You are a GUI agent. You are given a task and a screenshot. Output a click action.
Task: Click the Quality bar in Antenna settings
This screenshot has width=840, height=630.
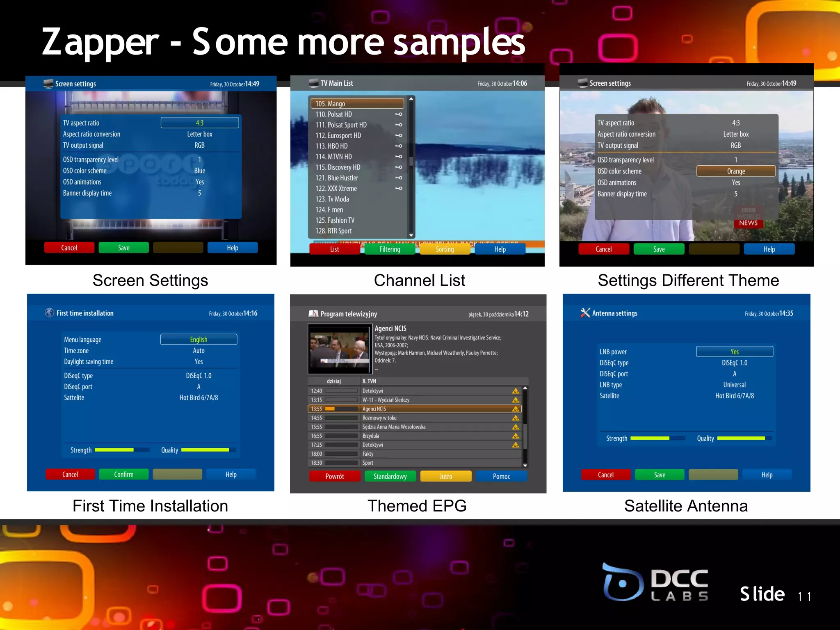744,438
